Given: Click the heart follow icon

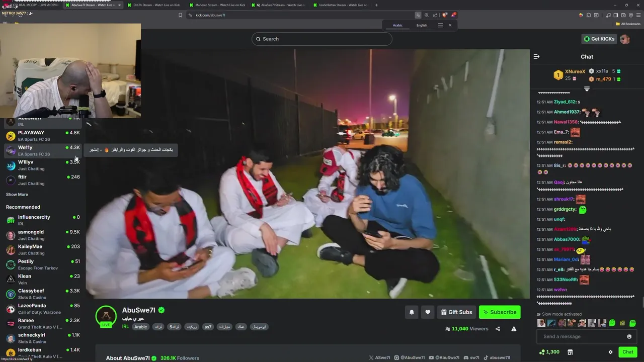Looking at the screenshot, I should [x=428, y=312].
